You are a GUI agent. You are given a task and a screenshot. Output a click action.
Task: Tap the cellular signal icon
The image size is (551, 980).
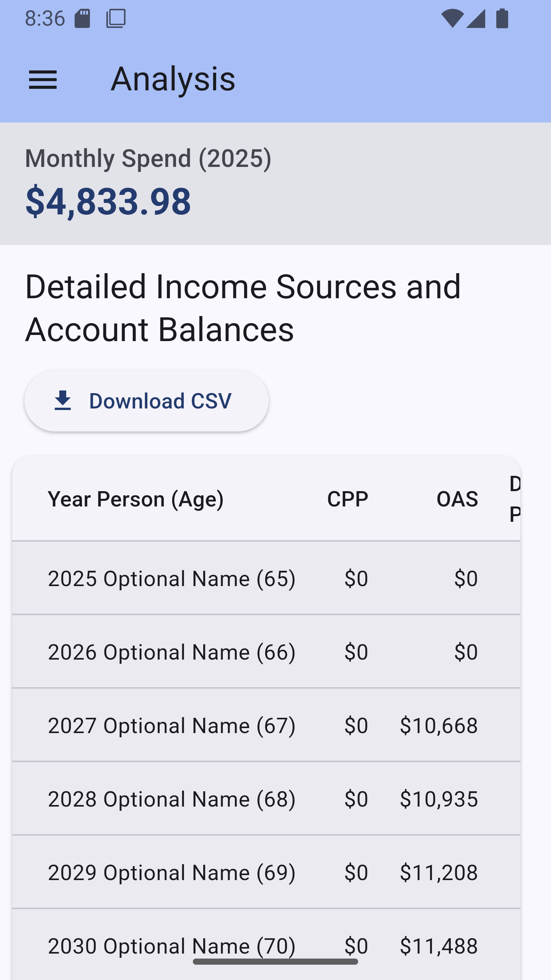476,18
